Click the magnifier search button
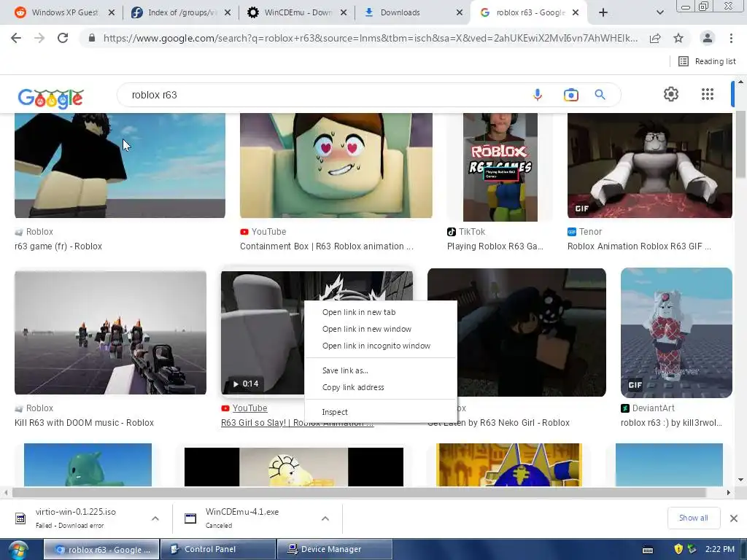Screen dimensions: 747x560 point(600,95)
